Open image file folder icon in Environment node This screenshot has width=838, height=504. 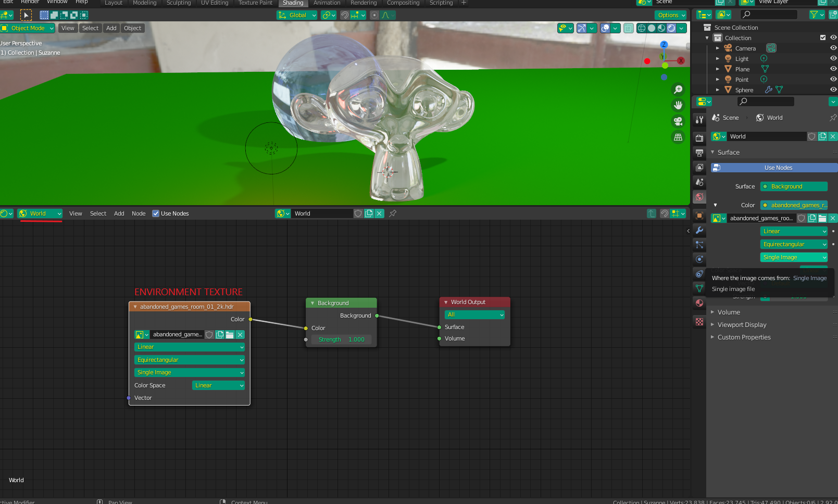(230, 335)
